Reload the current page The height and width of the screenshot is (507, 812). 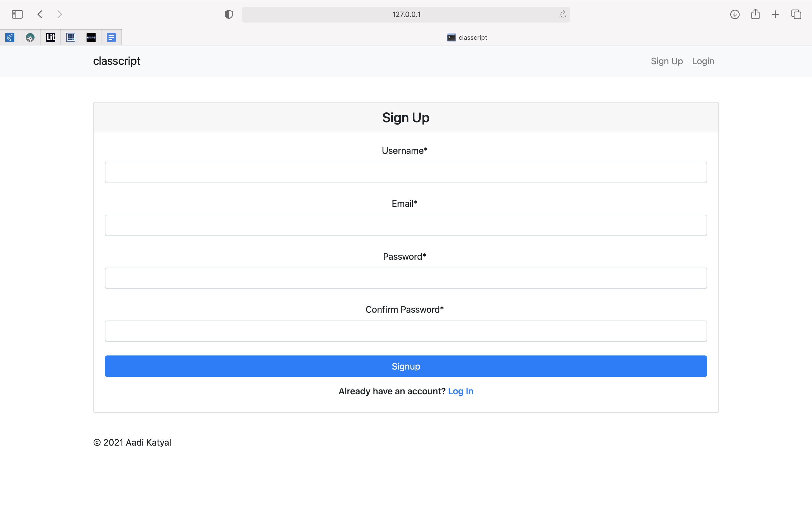click(x=563, y=14)
